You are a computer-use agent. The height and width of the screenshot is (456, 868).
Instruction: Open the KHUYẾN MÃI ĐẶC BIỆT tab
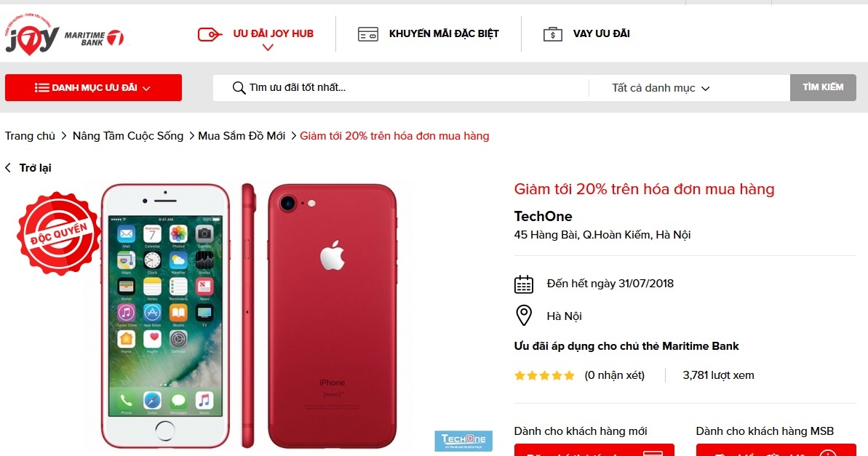(443, 33)
